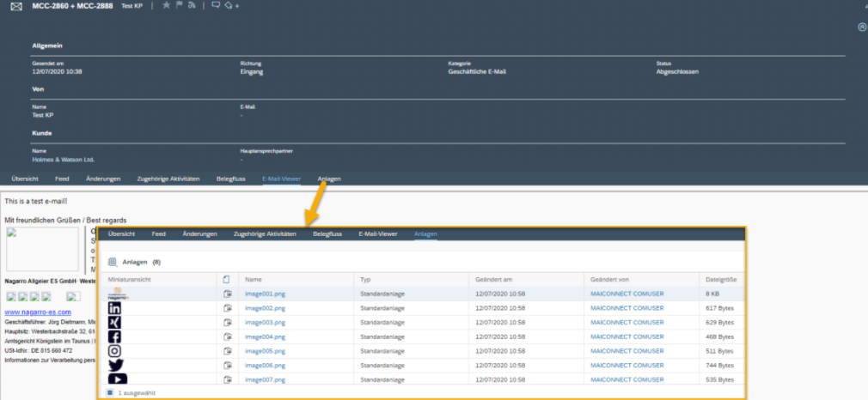Open the image002.png attachment link
The width and height of the screenshot is (868, 400).
[x=264, y=307]
